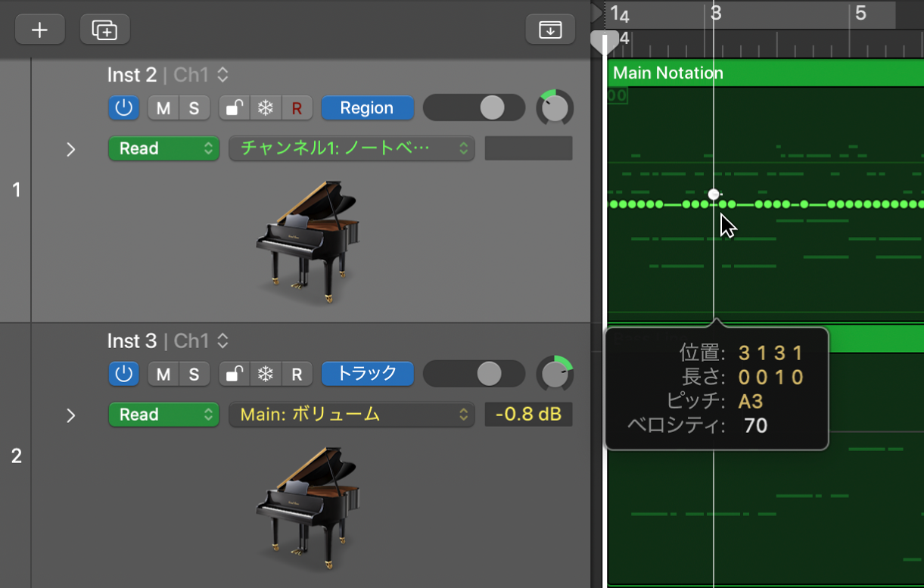924x588 pixels.
Task: Click the -0.8 dB value field
Action: click(528, 414)
